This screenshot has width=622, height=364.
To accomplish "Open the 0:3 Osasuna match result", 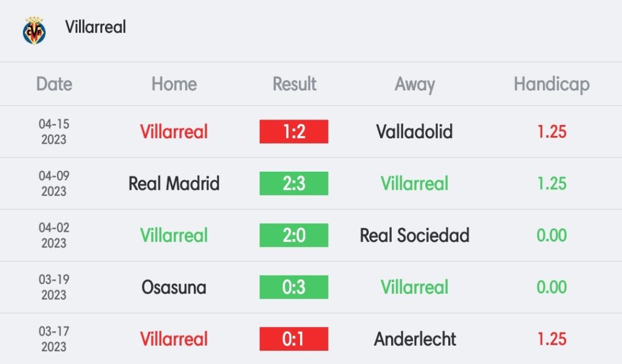I will [x=294, y=287].
